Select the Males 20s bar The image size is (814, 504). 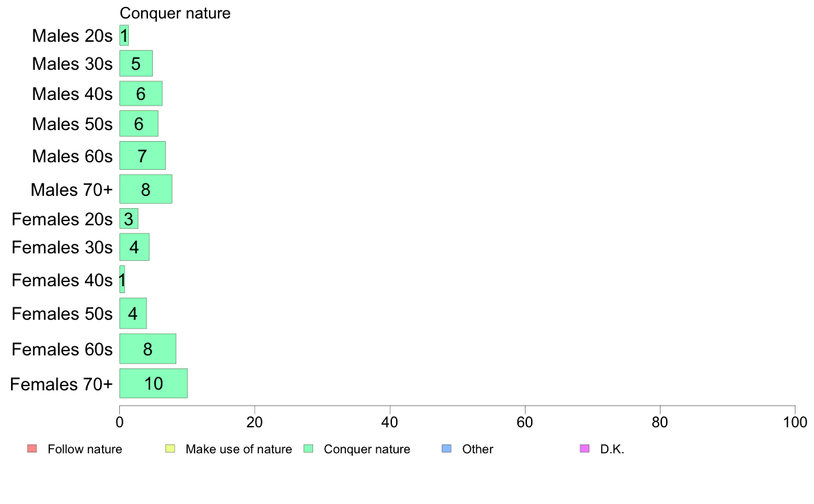pos(124,36)
